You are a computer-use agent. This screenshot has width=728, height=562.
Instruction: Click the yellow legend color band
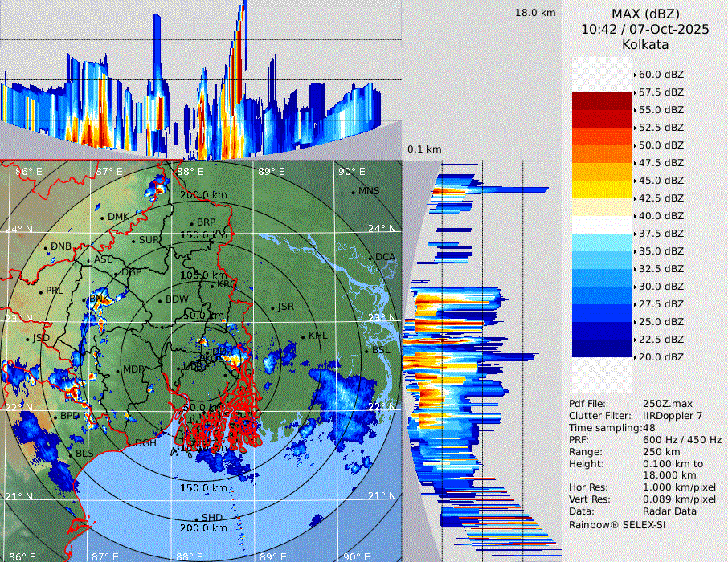coord(601,189)
